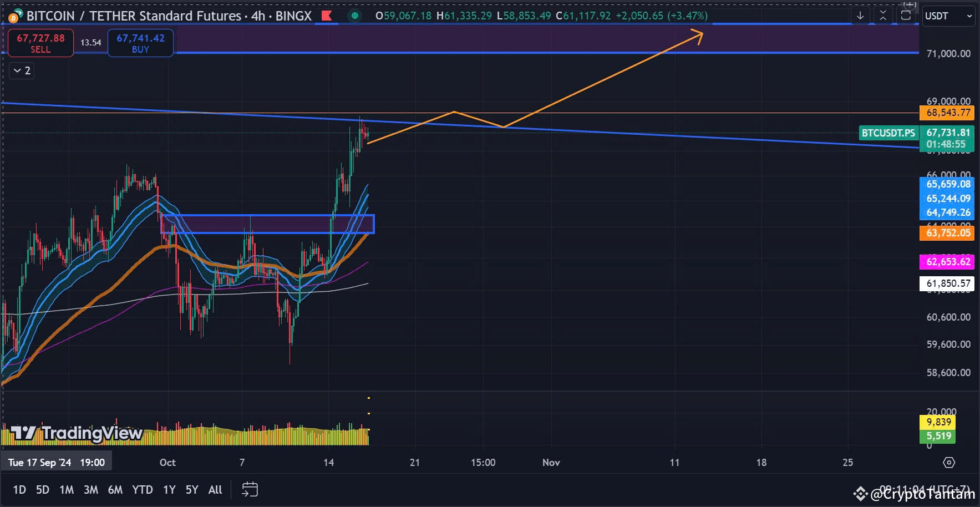Click the green 5,519 volume label
Screen dimensions: 980x507
pyautogui.click(x=938, y=436)
